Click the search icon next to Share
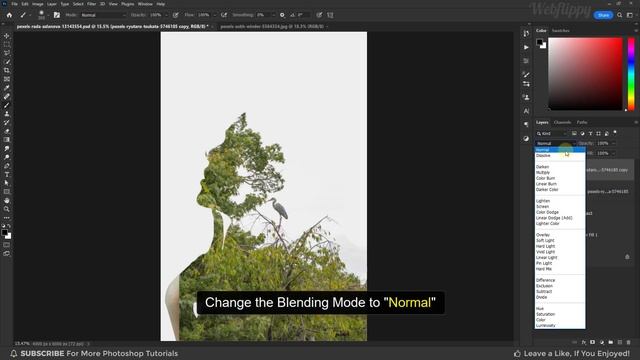Screen dimensions: 640x360 (620, 15)
